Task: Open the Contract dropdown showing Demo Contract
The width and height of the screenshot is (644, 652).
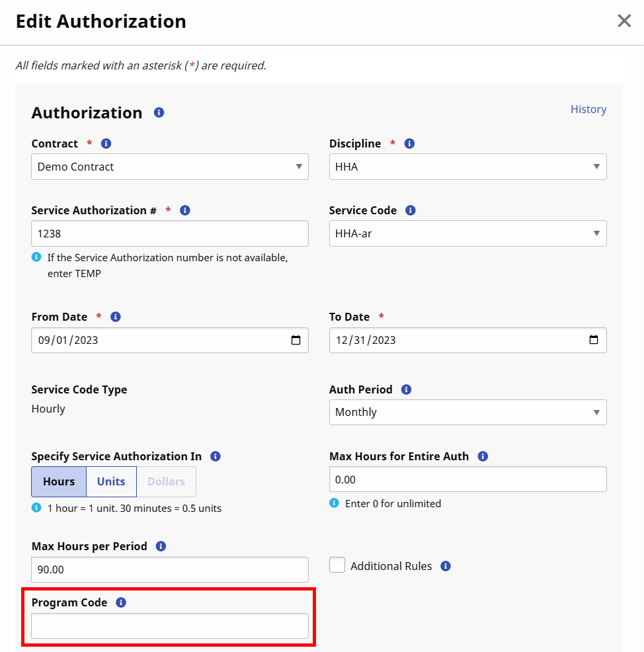Action: (169, 167)
